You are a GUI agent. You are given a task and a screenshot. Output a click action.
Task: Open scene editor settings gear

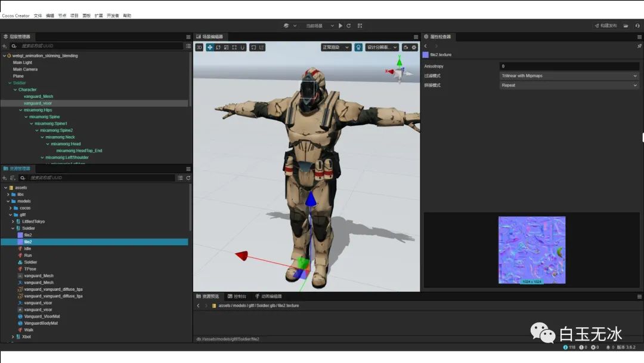tap(414, 47)
